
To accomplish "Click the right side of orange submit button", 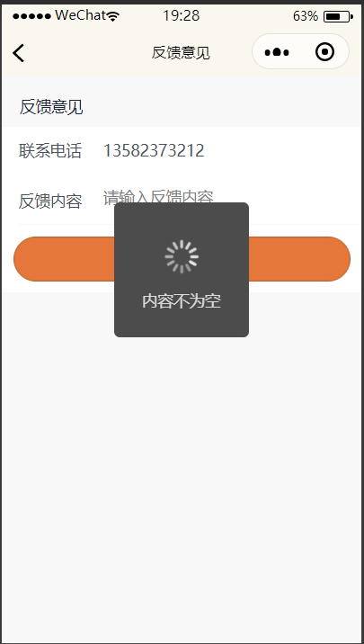I will [299, 259].
